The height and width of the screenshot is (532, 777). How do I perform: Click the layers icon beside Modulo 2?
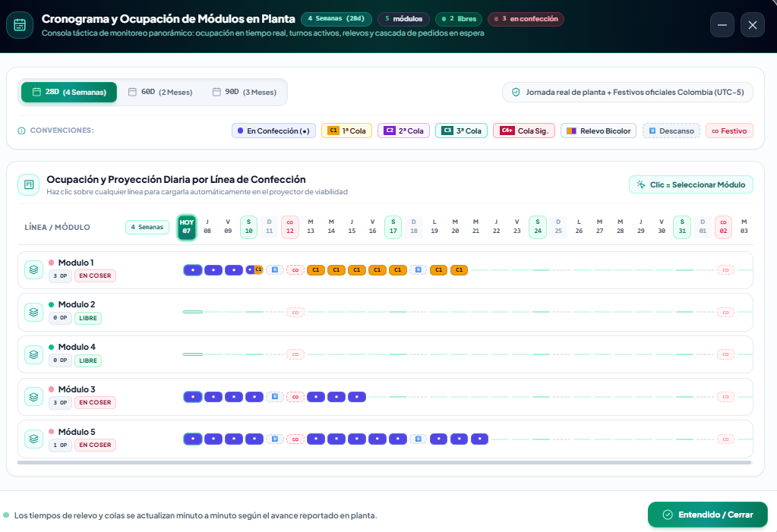pos(33,312)
